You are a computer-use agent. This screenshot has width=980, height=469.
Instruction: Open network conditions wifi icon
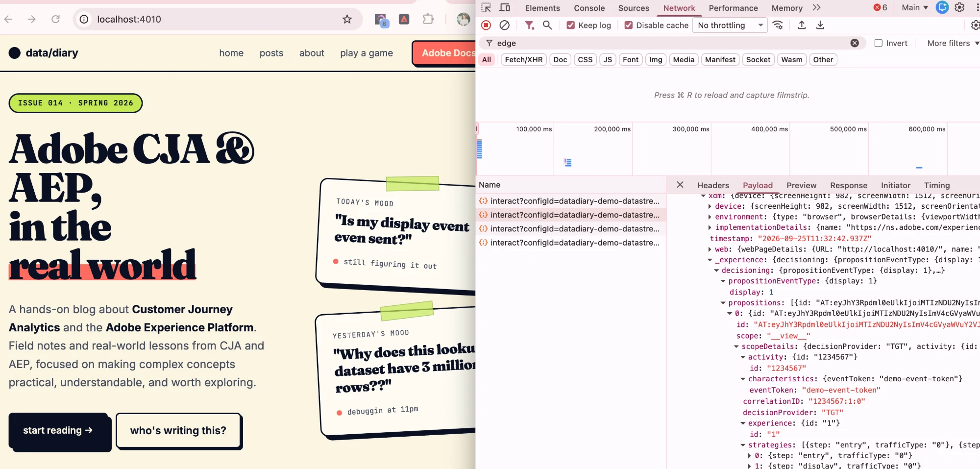(778, 25)
